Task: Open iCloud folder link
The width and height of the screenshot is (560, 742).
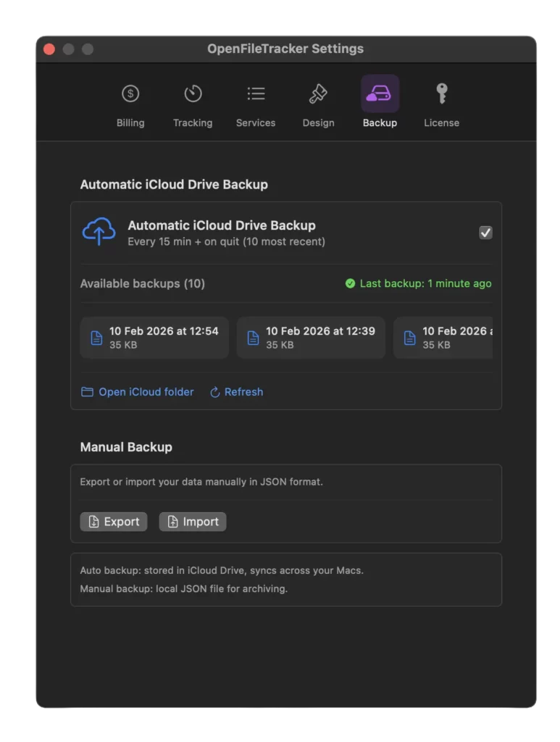Action: coord(137,392)
